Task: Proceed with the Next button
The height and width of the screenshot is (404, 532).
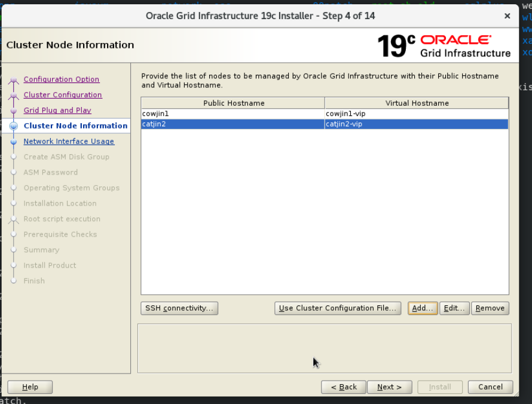Action: 390,387
